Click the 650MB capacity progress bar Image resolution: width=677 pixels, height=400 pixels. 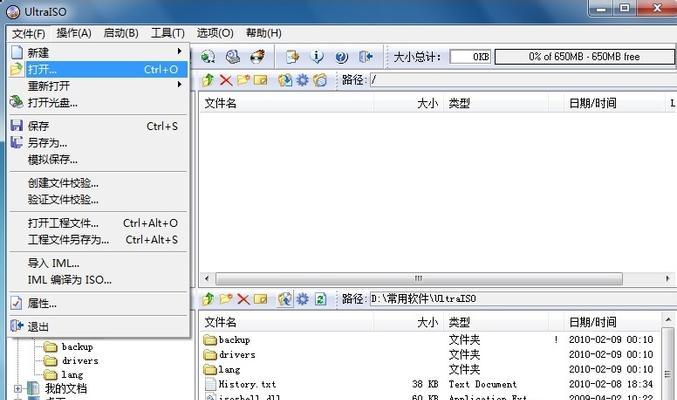(585, 57)
